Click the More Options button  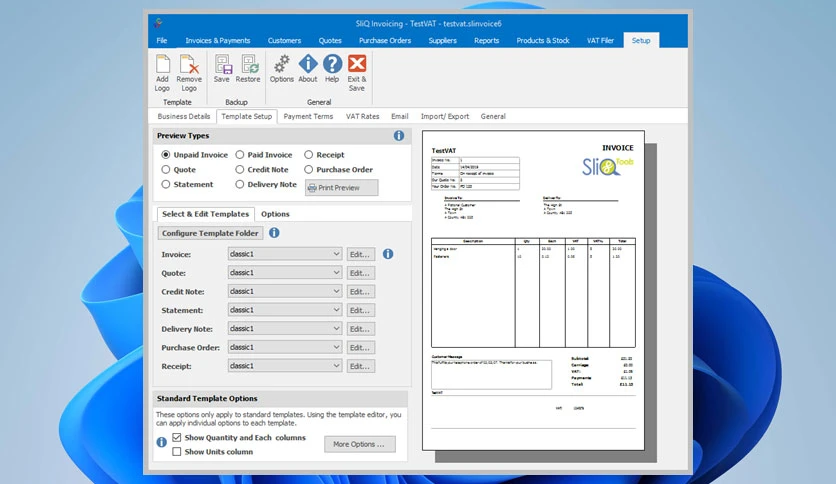tap(360, 444)
